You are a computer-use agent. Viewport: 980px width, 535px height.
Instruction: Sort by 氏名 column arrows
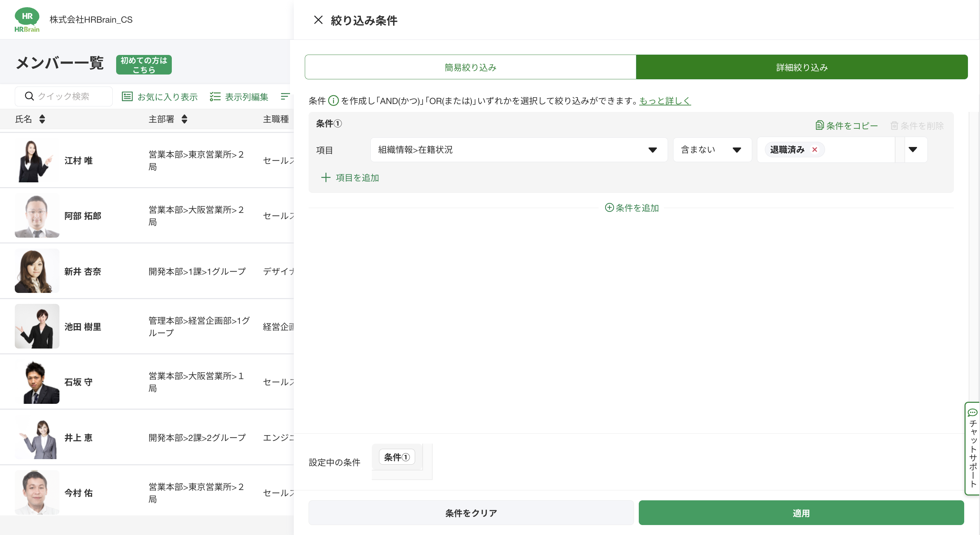click(42, 119)
